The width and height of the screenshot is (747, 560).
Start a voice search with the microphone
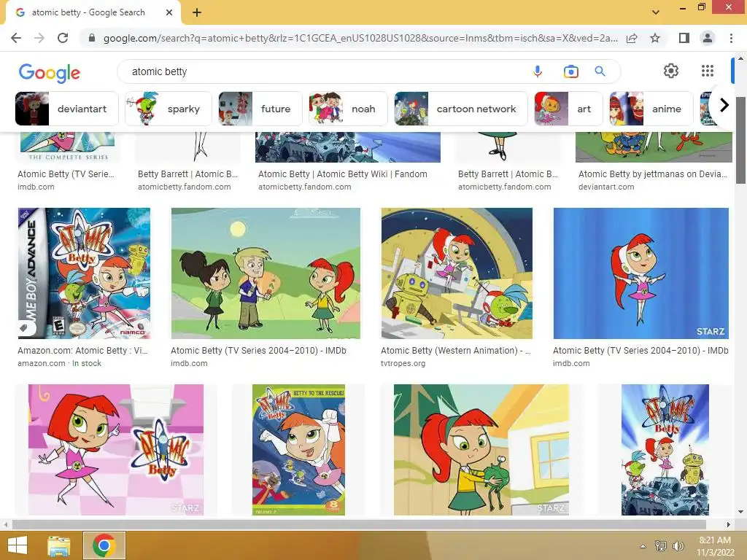click(538, 71)
